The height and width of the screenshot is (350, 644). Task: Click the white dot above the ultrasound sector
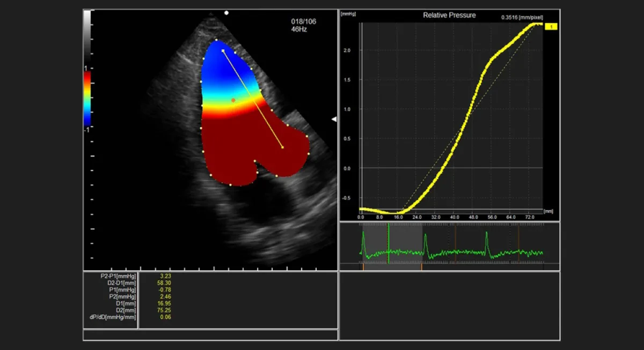227,12
